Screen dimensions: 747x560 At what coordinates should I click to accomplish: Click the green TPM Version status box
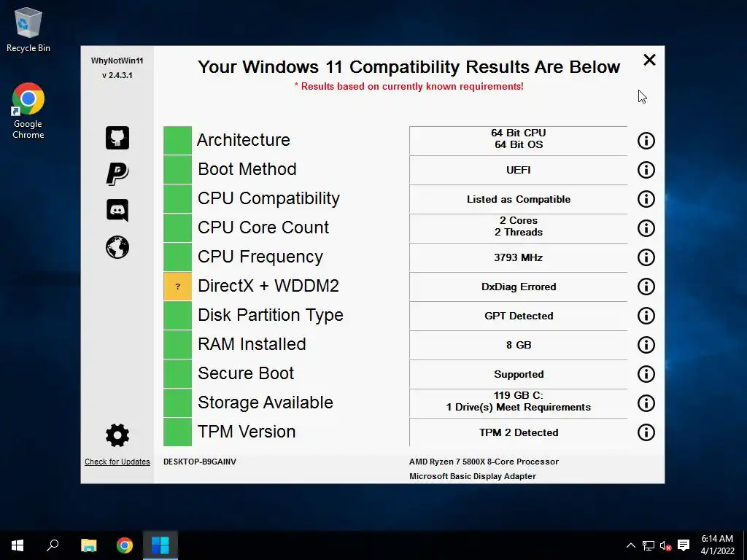click(x=177, y=432)
